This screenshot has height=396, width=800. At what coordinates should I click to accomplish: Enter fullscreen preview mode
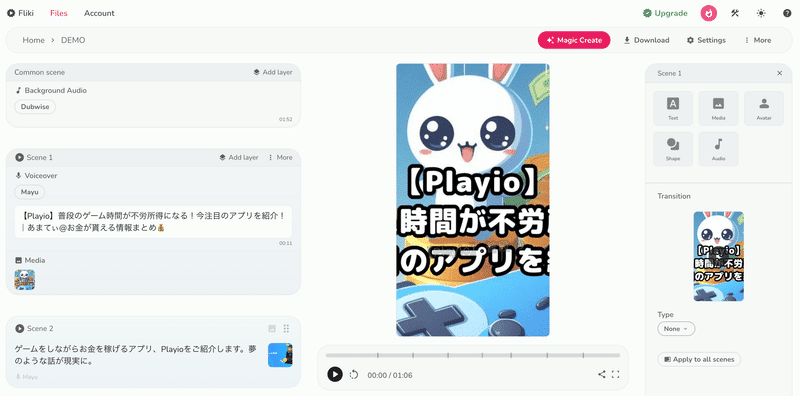pos(615,375)
